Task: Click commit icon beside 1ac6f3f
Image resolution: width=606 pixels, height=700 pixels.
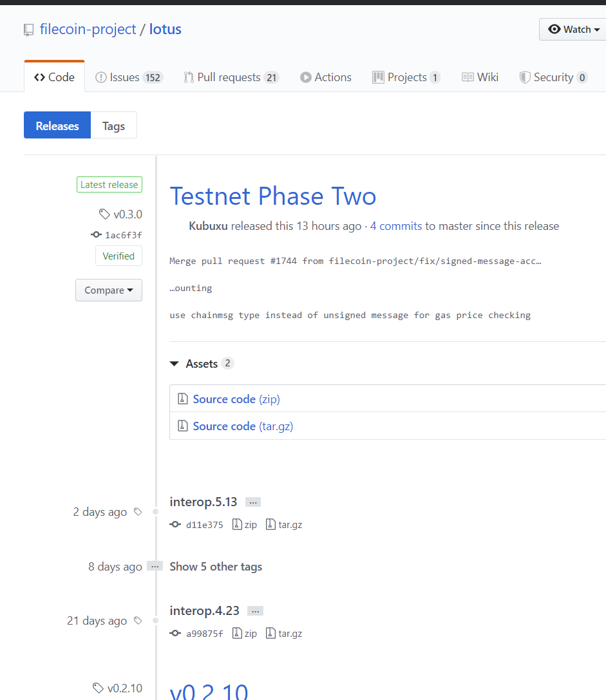Action: pos(96,234)
